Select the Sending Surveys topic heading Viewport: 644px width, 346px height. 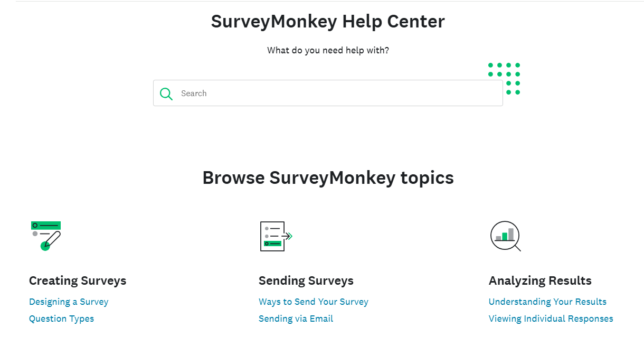click(x=306, y=280)
